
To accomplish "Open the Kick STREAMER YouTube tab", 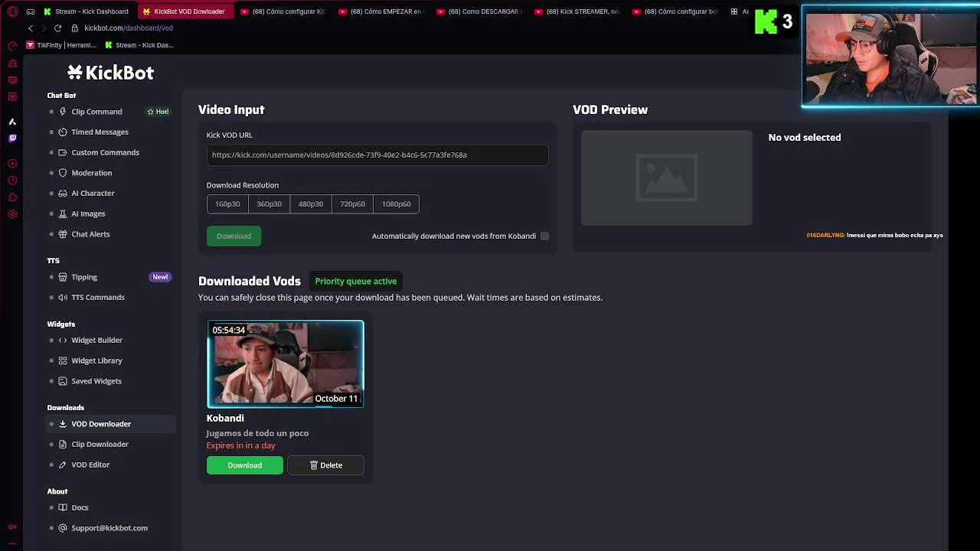I will 577,11.
